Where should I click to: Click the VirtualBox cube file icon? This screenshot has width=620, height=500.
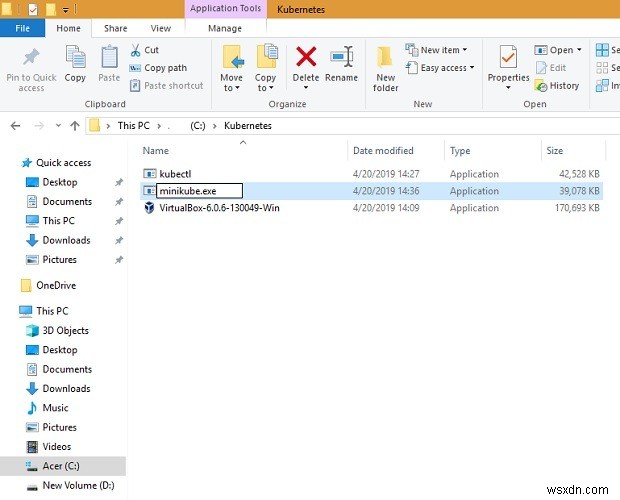point(149,208)
